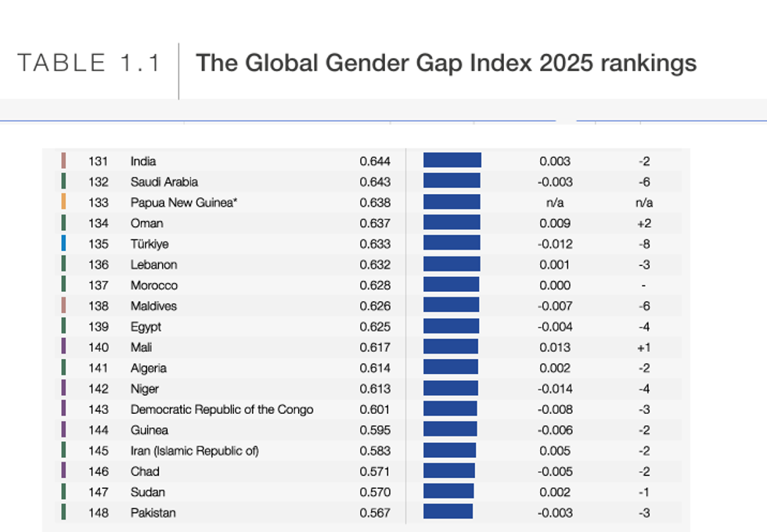Click the blue score bar for Morocco

click(451, 286)
